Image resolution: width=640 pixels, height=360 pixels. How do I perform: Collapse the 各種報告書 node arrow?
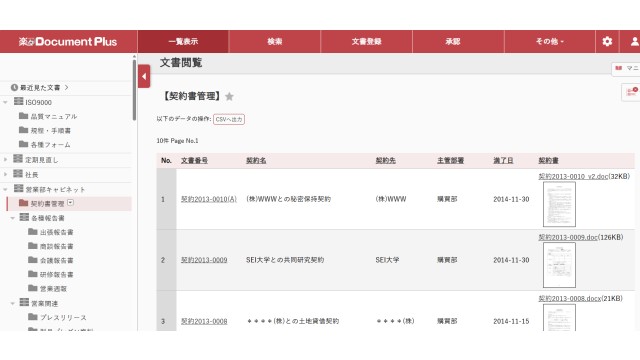tap(13, 218)
